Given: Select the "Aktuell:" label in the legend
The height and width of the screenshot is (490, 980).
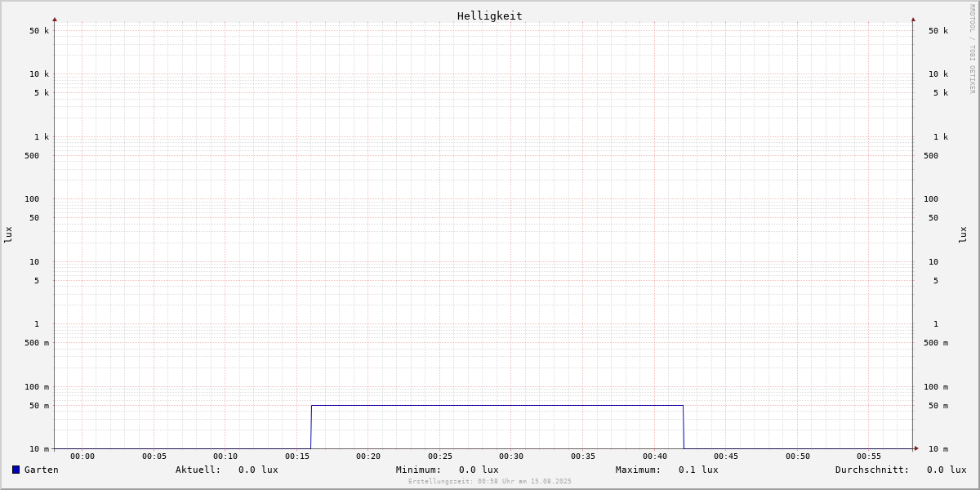Looking at the screenshot, I should point(198,470).
